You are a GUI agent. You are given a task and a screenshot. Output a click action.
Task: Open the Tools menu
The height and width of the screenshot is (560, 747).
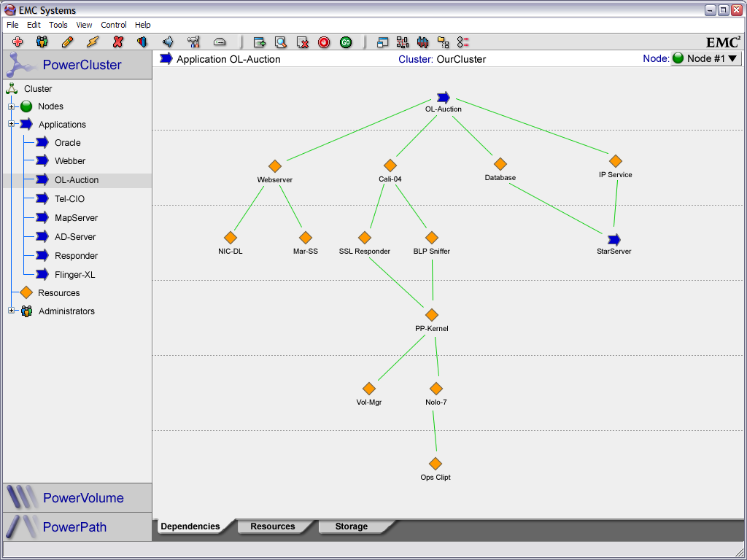coord(58,25)
